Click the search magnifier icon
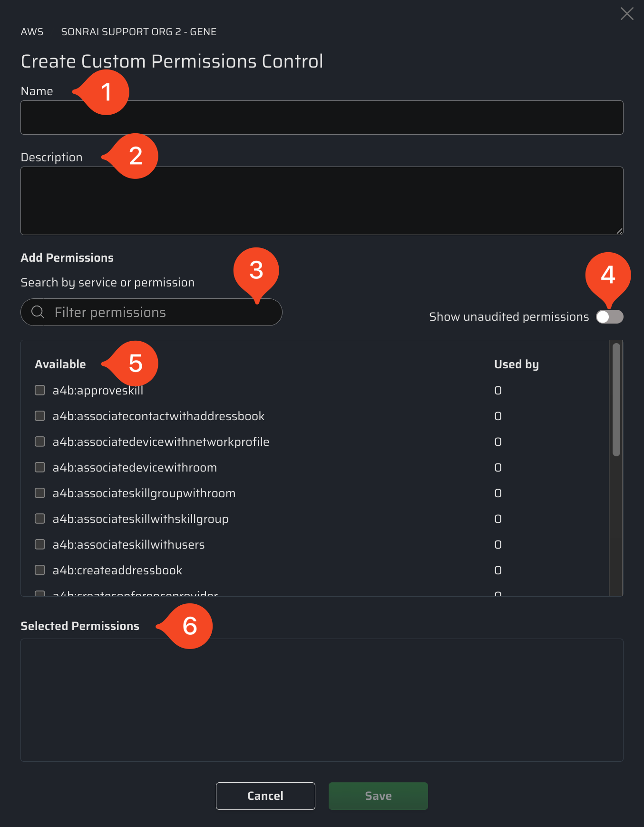 pos(38,312)
